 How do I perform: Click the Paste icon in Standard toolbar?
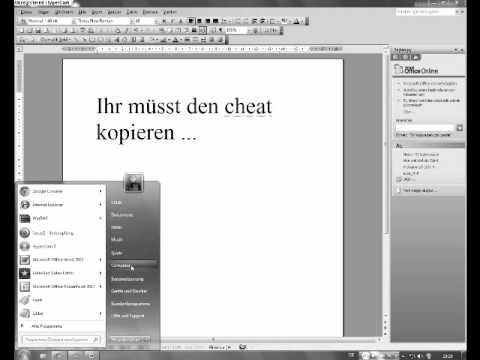point(118,31)
